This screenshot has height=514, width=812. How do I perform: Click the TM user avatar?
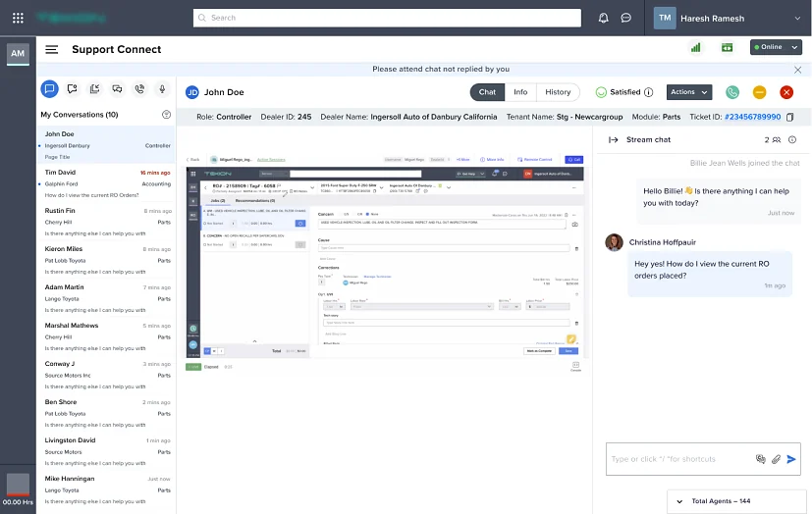coord(665,18)
